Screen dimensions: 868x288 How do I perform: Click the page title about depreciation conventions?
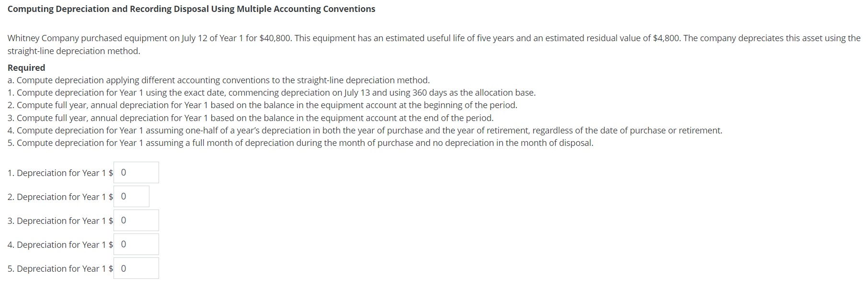tap(192, 9)
